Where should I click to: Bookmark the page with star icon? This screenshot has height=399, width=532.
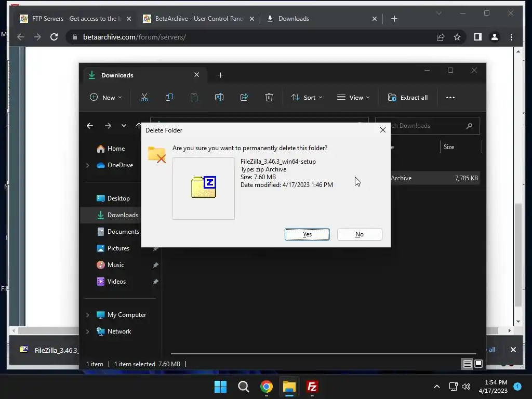(x=457, y=37)
